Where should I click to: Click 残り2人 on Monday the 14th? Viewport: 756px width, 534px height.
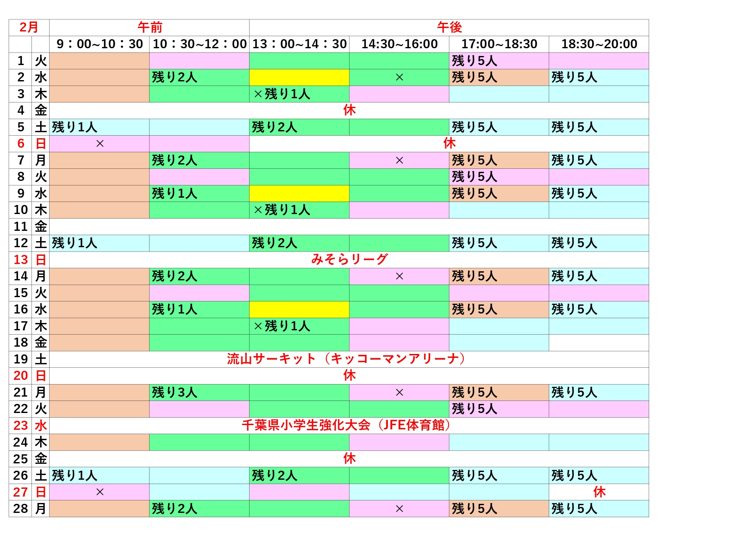[175, 276]
